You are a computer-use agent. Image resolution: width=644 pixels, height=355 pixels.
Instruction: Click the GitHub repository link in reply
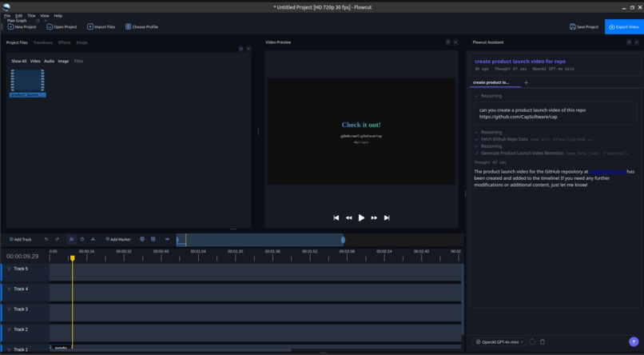[607, 172]
